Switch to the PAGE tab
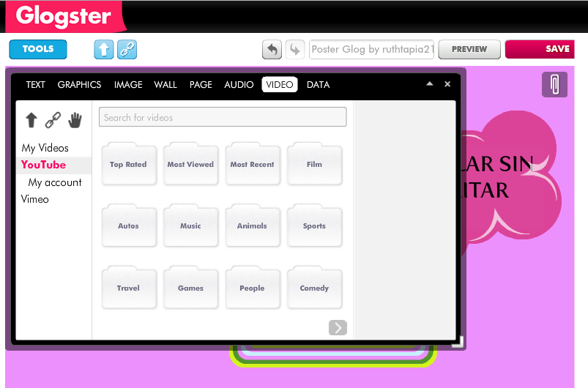588x388 pixels. (x=201, y=85)
